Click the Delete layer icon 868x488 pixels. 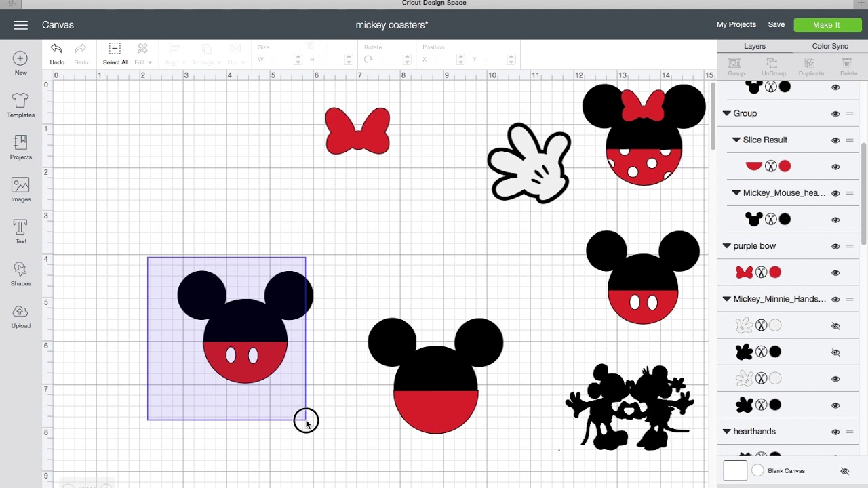coord(848,66)
